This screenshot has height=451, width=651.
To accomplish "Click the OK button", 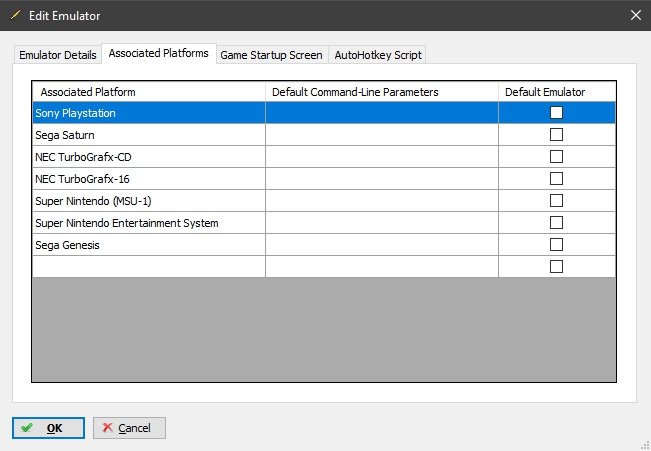I will pos(47,428).
